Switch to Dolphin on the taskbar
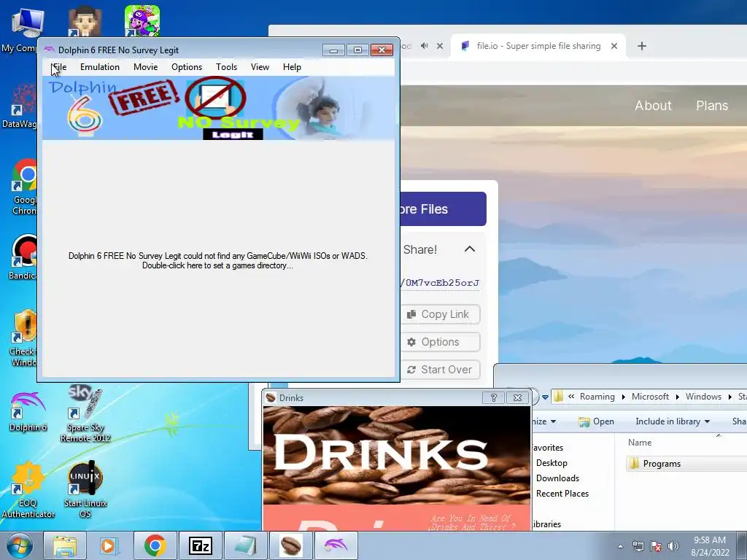The height and width of the screenshot is (560, 747). click(x=336, y=545)
